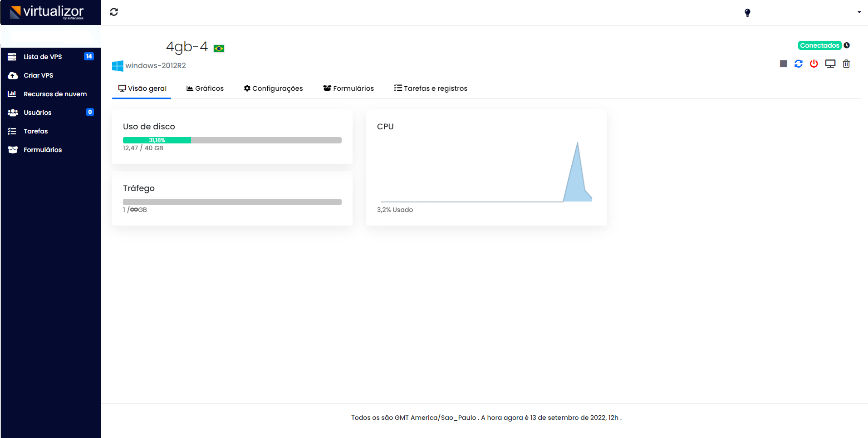
Task: Click the refresh icon in the top toolbar
Action: pyautogui.click(x=113, y=11)
